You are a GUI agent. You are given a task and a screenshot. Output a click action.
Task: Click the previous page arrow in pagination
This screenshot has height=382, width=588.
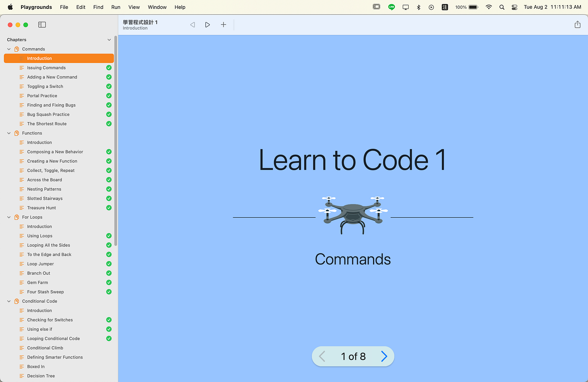point(322,356)
